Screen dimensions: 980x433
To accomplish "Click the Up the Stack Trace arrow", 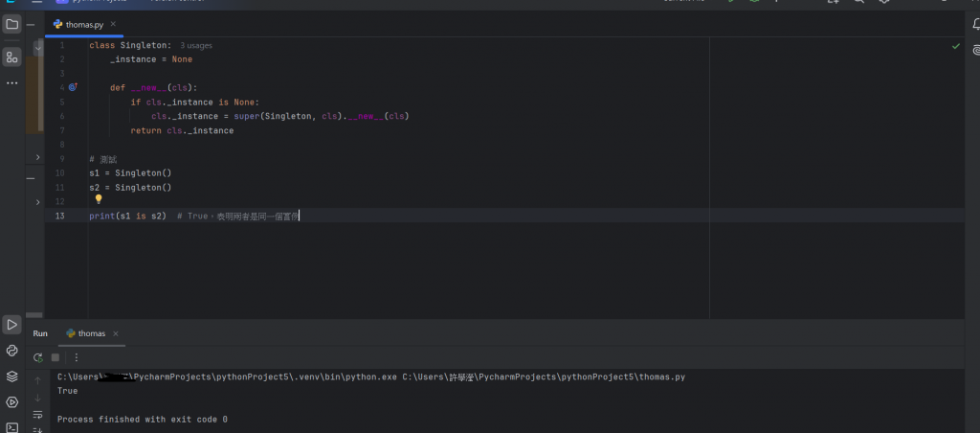I will 38,380.
